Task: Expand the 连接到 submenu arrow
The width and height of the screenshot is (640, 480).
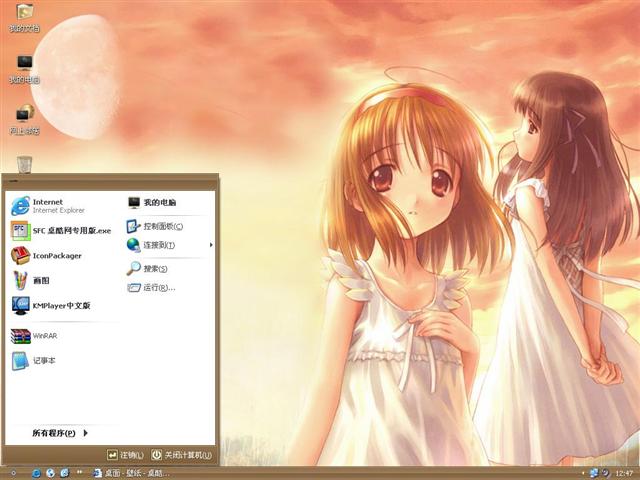Action: point(211,245)
